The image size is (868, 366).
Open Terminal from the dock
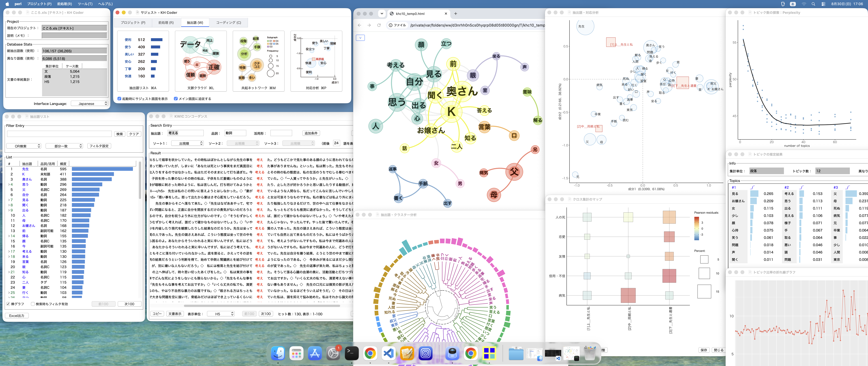click(351, 353)
